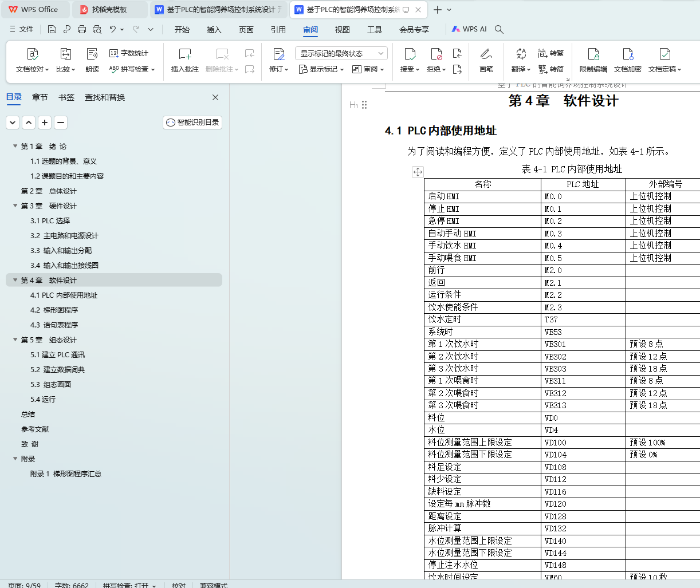Open the 显示标记的最终状态 dropdown
Image resolution: width=700 pixels, height=588 pixels.
[341, 53]
